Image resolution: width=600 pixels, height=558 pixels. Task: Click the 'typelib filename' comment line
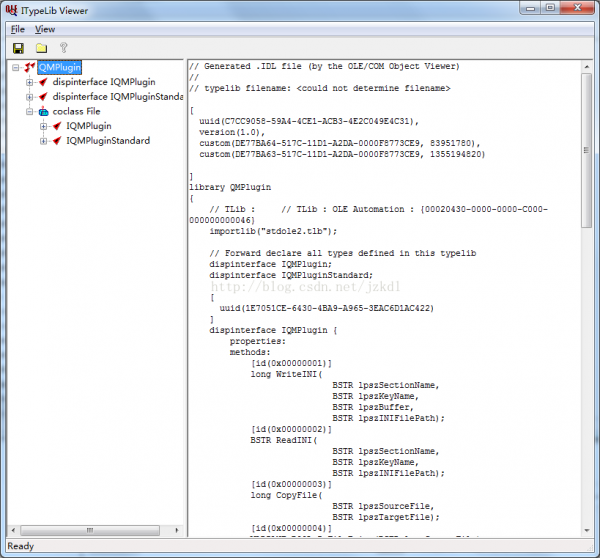click(x=320, y=88)
